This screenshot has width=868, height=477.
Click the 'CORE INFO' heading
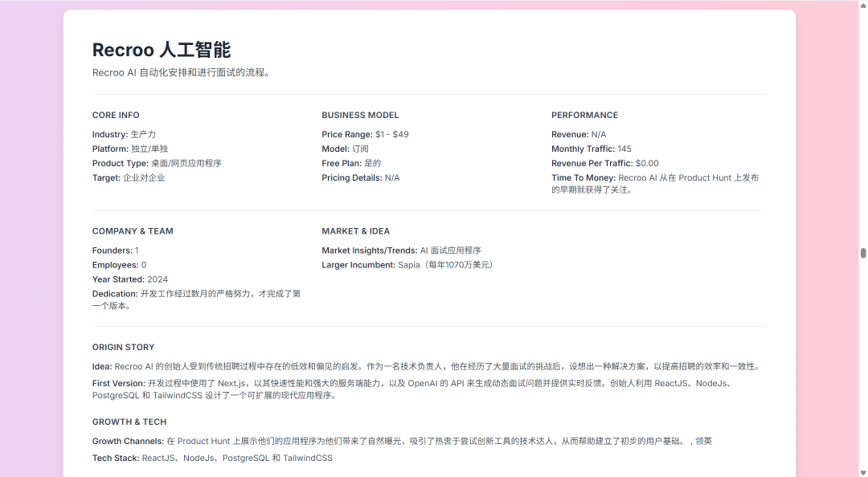[116, 115]
